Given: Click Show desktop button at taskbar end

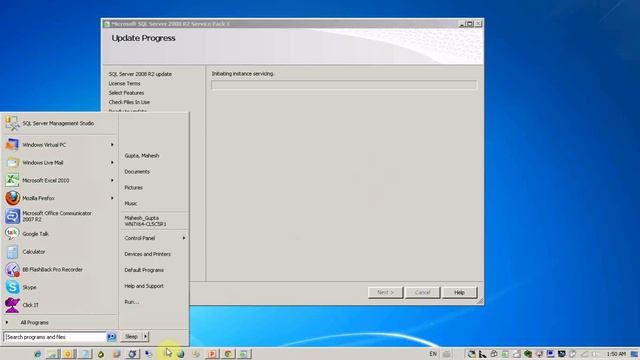Looking at the screenshot, I should pyautogui.click(x=635, y=354).
